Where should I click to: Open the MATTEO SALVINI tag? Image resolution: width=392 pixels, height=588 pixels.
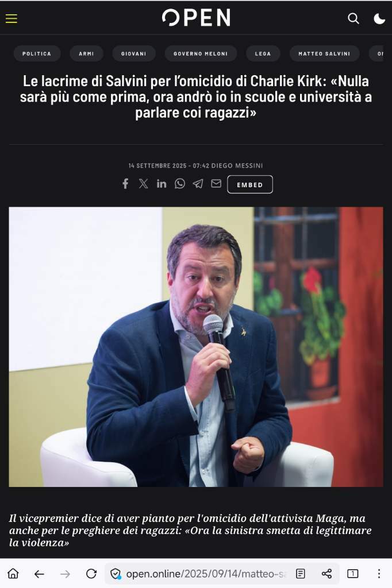tap(324, 53)
